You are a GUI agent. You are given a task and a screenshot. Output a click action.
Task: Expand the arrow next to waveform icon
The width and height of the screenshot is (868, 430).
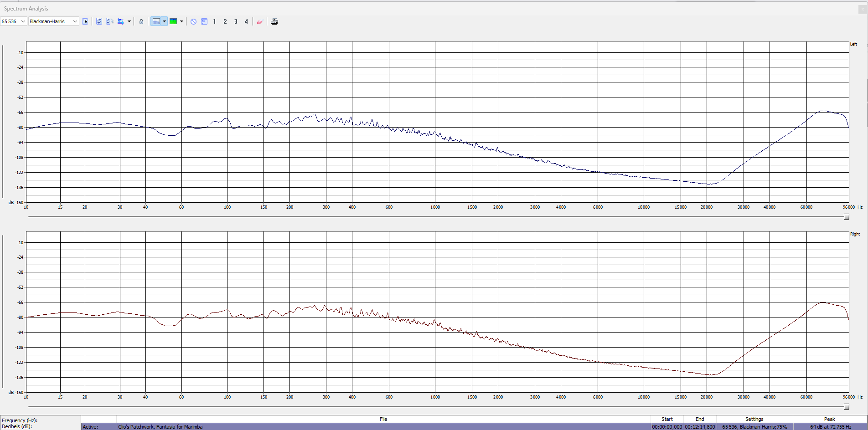[x=129, y=21]
